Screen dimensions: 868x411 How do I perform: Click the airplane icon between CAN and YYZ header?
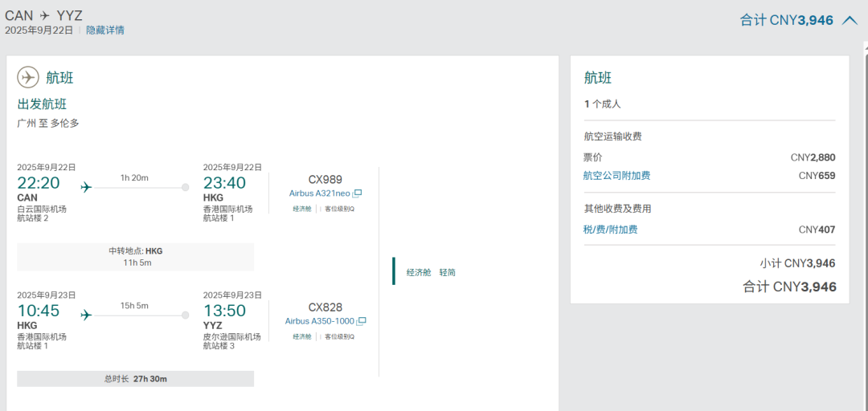coord(44,15)
